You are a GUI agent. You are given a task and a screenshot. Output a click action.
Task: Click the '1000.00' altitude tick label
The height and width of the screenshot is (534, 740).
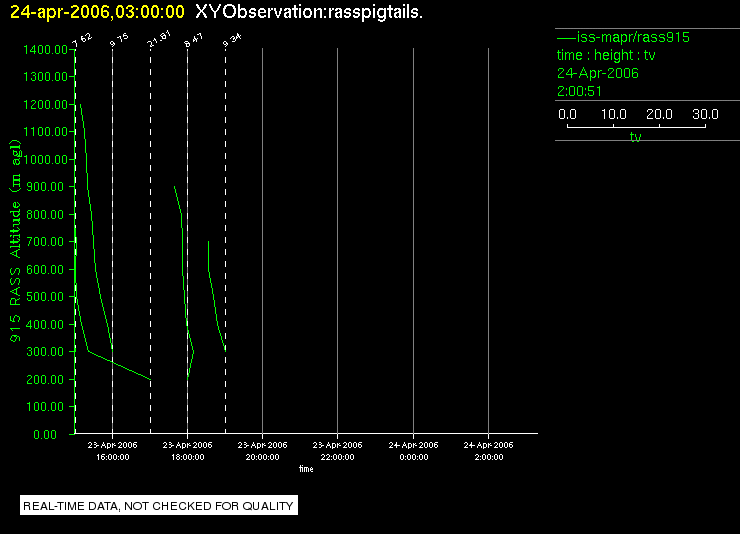coord(45,159)
